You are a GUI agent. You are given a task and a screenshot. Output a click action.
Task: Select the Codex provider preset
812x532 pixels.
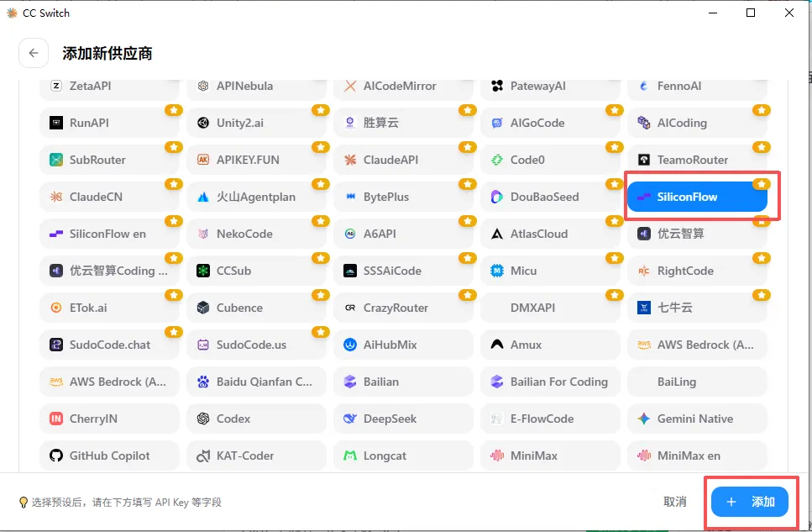point(256,419)
